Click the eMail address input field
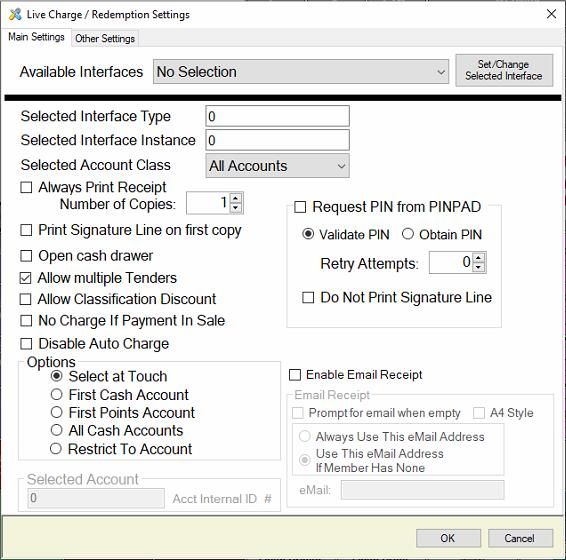The width and height of the screenshot is (566, 560). [x=422, y=490]
